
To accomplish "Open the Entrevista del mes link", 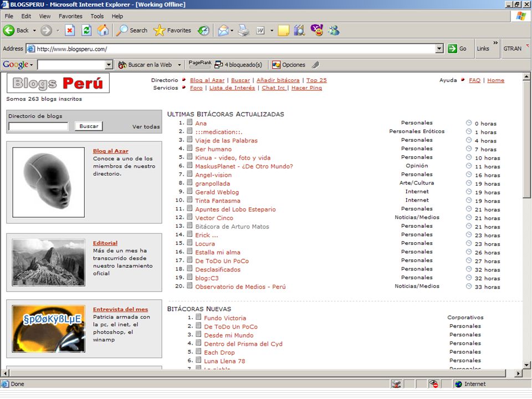I will pos(120,309).
